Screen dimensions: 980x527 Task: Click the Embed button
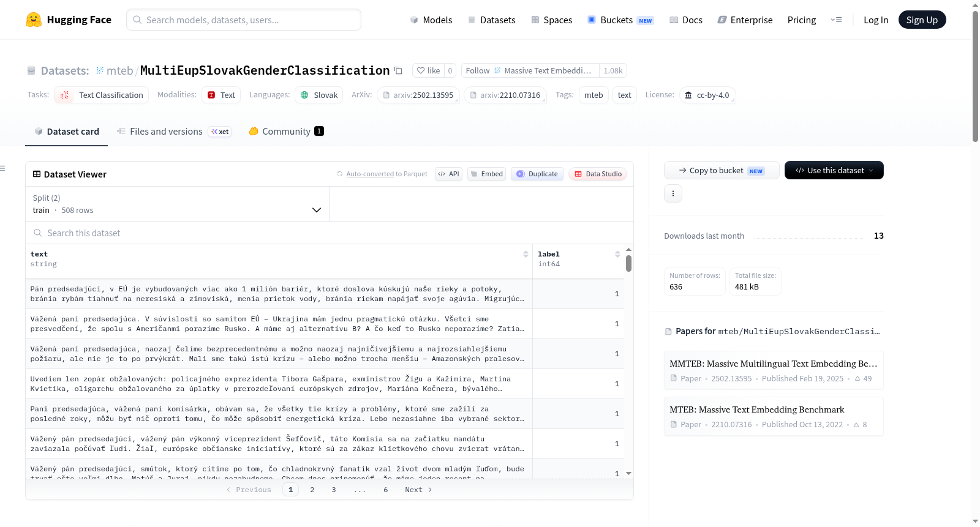pos(486,174)
